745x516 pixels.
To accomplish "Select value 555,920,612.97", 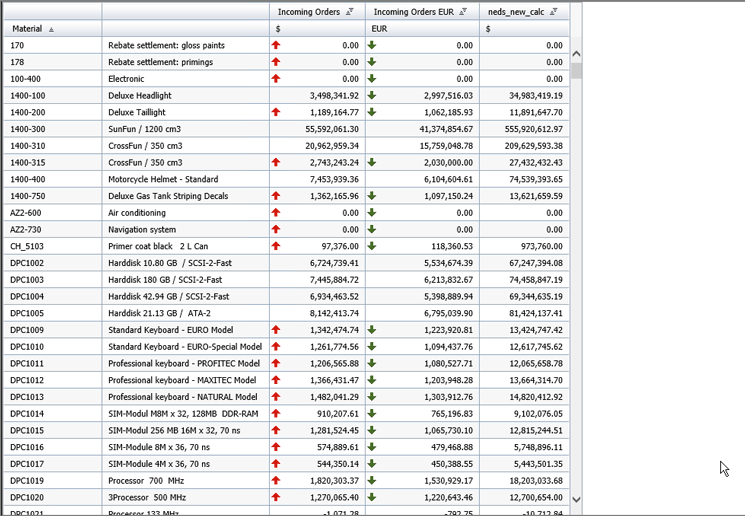I will [x=534, y=129].
